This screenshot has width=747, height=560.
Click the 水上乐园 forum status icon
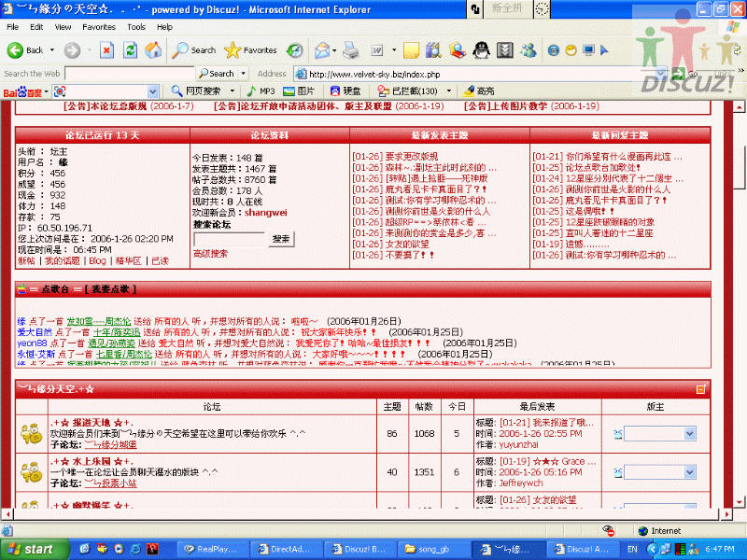pos(32,472)
